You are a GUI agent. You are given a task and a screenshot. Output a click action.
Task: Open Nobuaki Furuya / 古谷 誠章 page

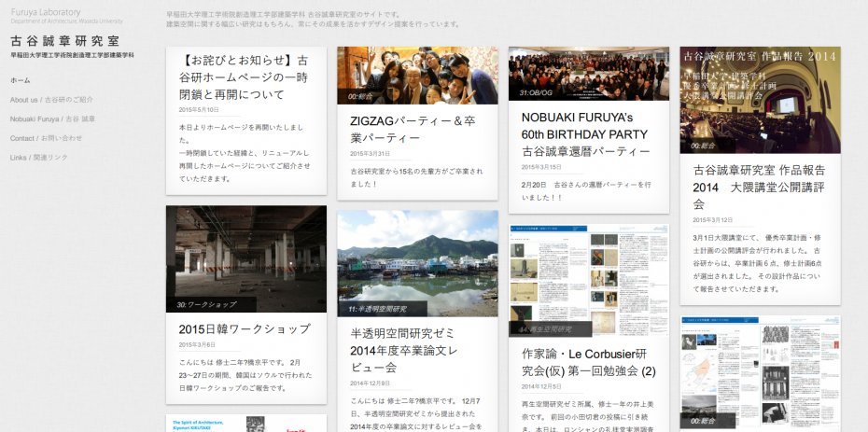coord(52,119)
